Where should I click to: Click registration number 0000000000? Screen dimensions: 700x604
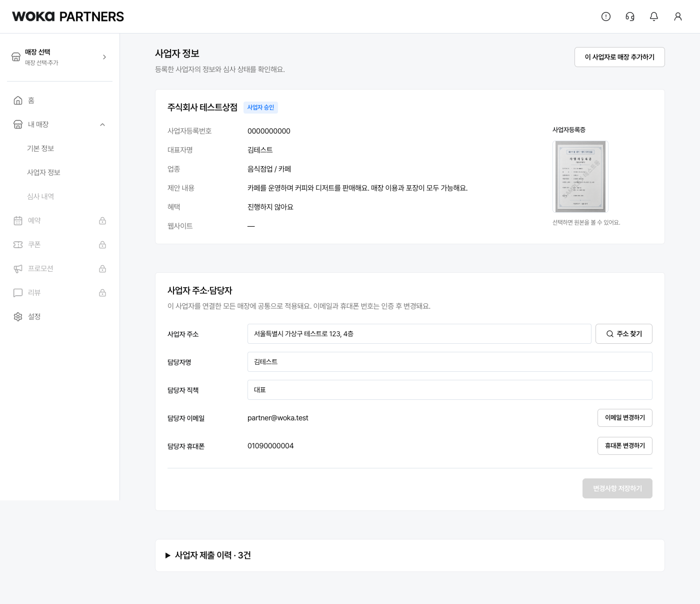269,131
